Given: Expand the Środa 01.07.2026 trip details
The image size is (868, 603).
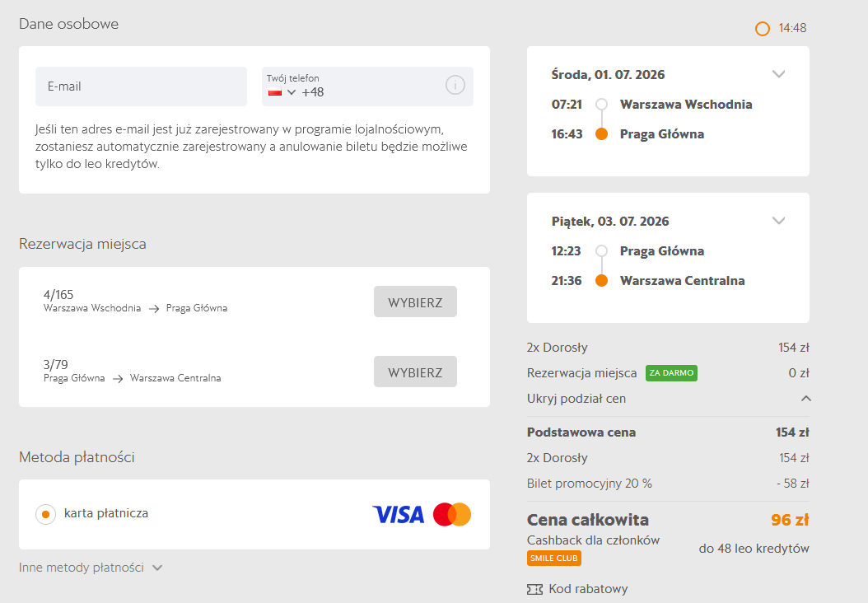Looking at the screenshot, I should click(x=779, y=74).
